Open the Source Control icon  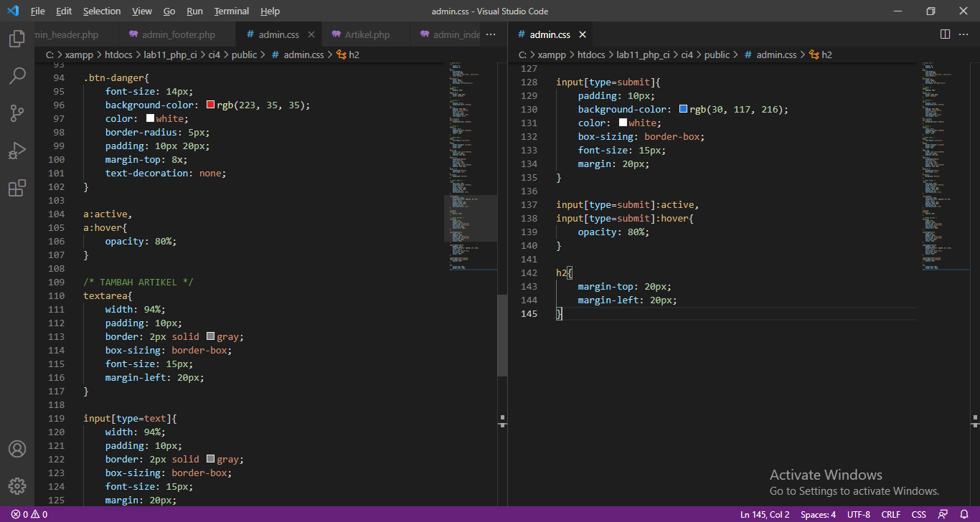17,113
